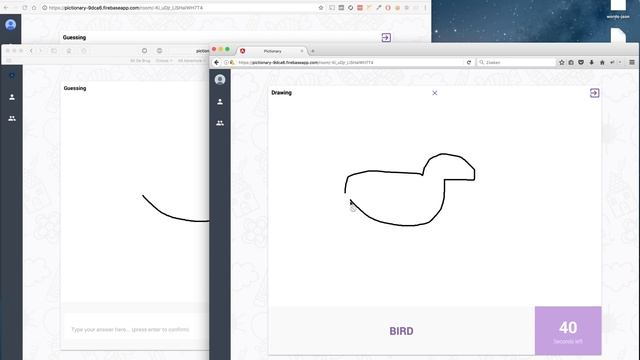Open Firefox bookmarks library icon
This screenshot has width=640, height=360.
571,62
